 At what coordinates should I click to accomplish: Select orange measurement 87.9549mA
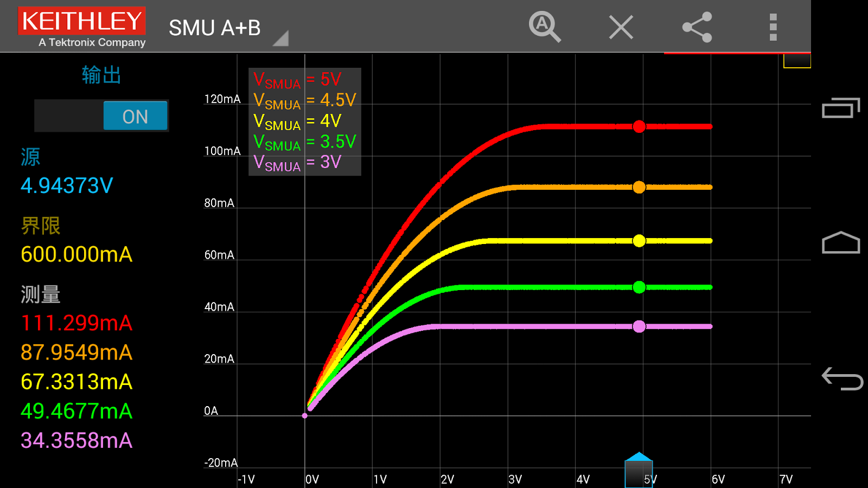click(x=76, y=352)
